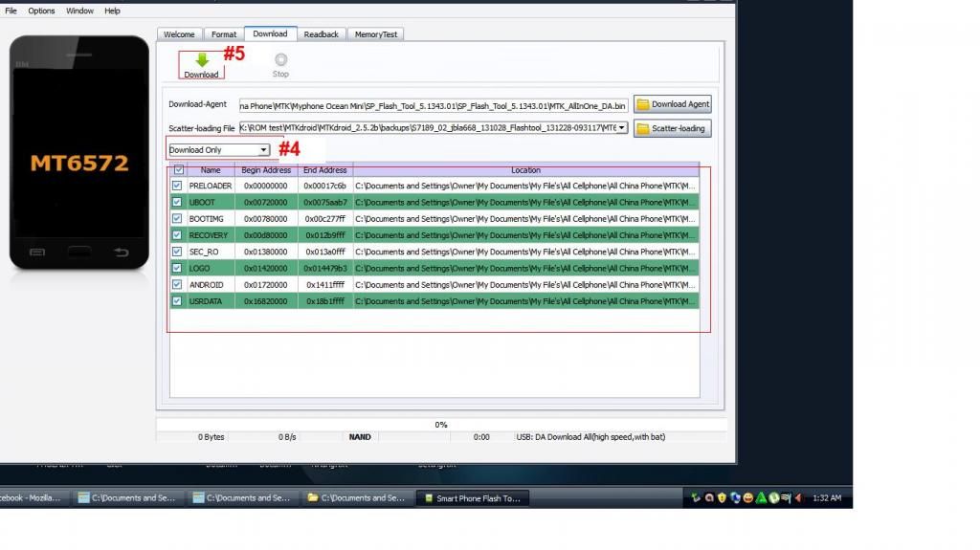Click the Scatter-loading folder icon
The width and height of the screenshot is (980, 550).
click(x=642, y=128)
